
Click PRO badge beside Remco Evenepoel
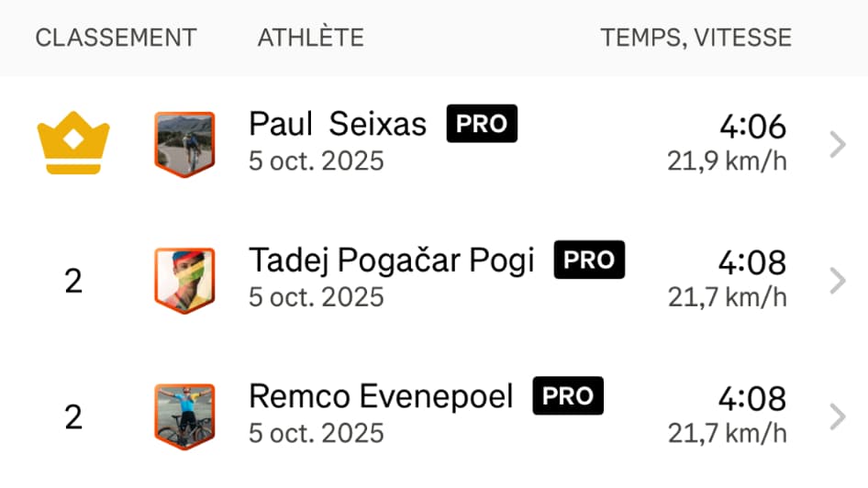tap(568, 396)
